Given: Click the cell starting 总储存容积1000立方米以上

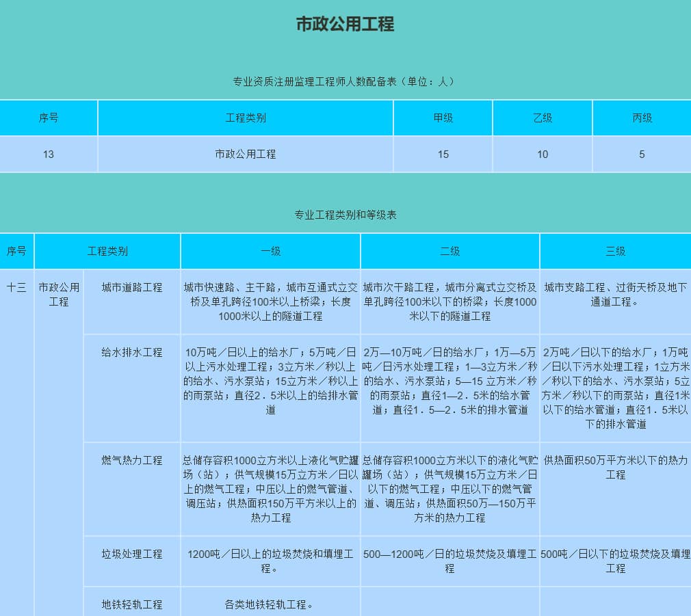Looking at the screenshot, I should [x=270, y=489].
